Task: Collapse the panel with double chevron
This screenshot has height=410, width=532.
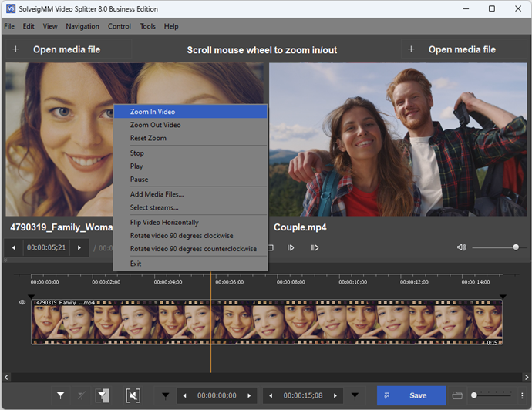Action: coord(5,260)
